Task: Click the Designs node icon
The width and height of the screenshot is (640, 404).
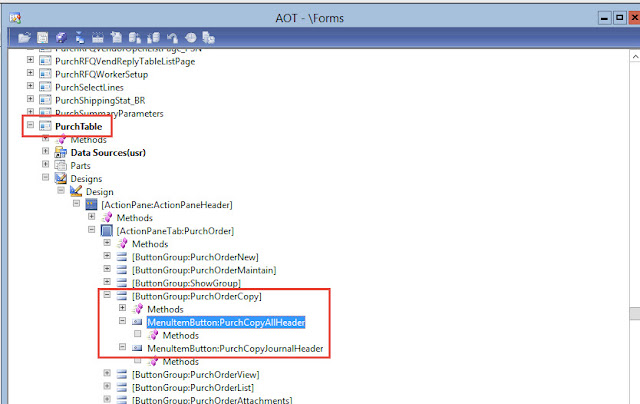Action: pyautogui.click(x=61, y=178)
